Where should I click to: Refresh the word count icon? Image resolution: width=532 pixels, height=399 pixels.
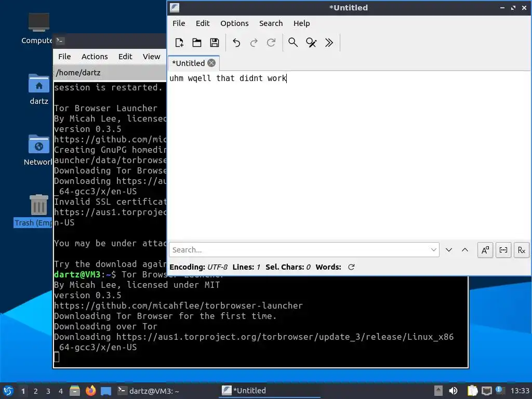[x=351, y=268]
